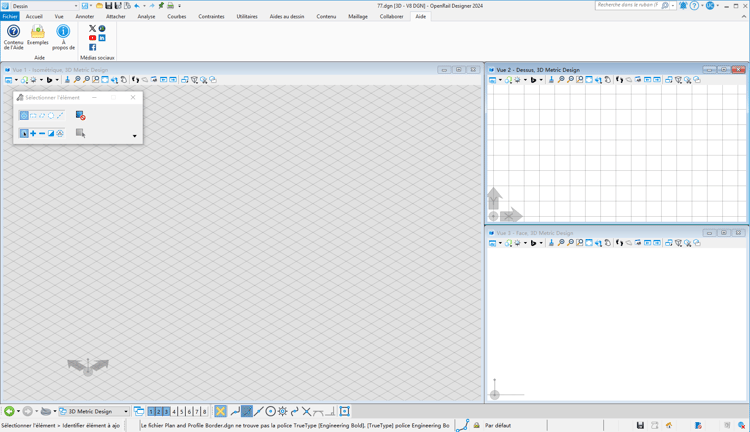Click the status bar message about Engineering Bold font

[295, 425]
